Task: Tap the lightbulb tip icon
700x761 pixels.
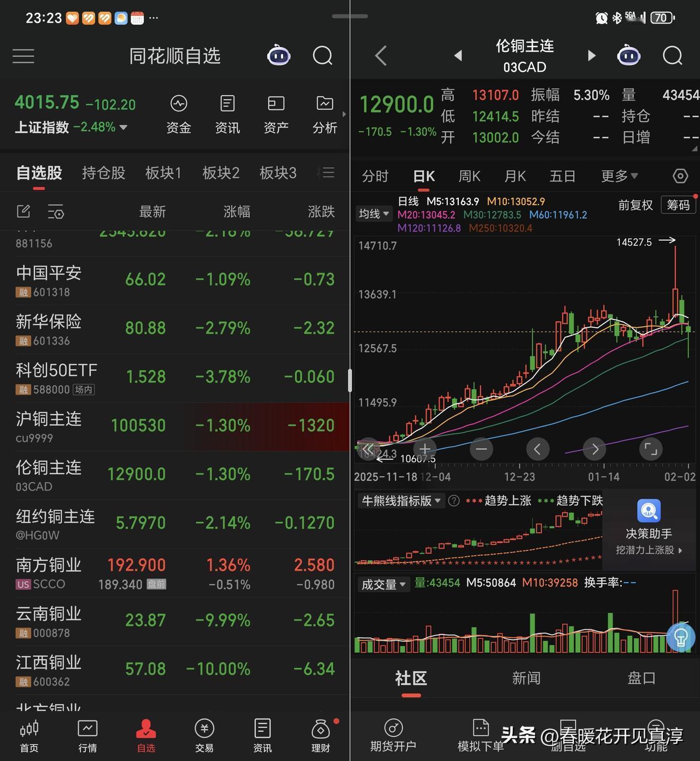Action: (x=681, y=637)
